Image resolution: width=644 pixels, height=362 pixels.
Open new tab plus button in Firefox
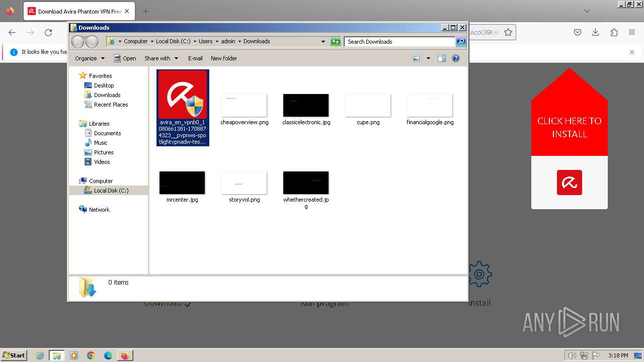(145, 11)
